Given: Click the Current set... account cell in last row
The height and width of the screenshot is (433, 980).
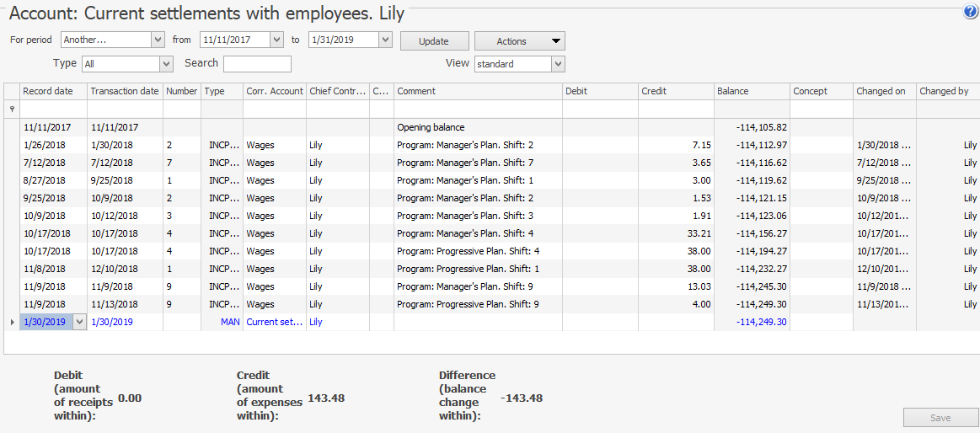Looking at the screenshot, I should pos(274,322).
